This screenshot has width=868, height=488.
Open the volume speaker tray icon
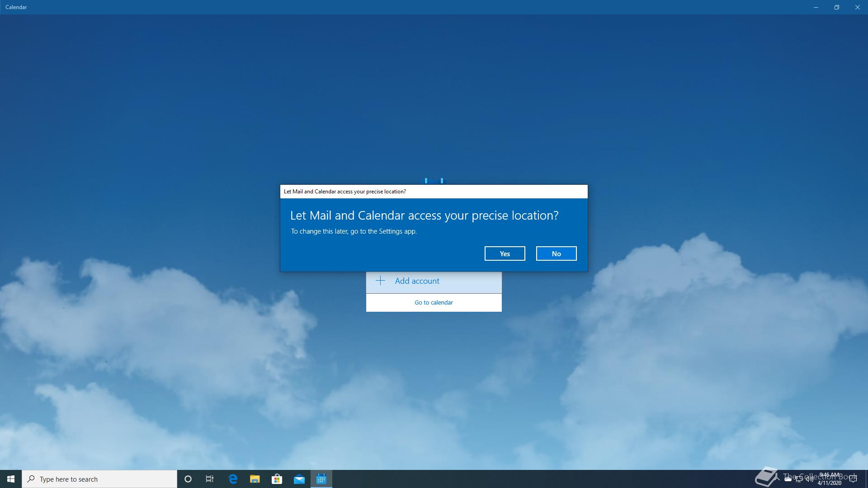[x=810, y=479]
